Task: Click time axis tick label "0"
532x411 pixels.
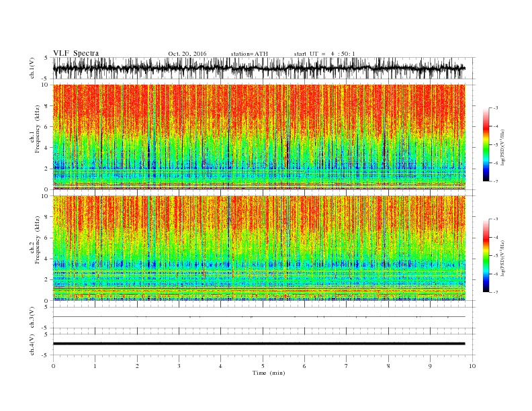Action: pyautogui.click(x=53, y=366)
